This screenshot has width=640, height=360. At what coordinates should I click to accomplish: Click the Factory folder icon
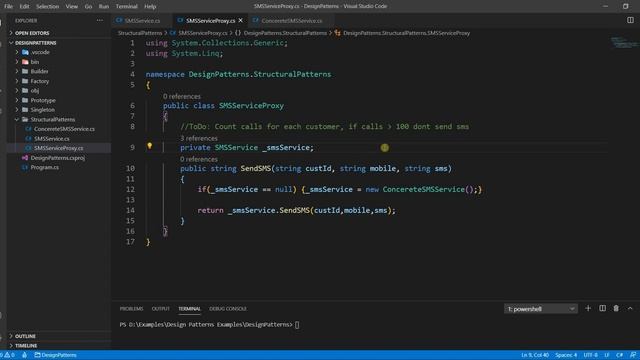pos(25,81)
